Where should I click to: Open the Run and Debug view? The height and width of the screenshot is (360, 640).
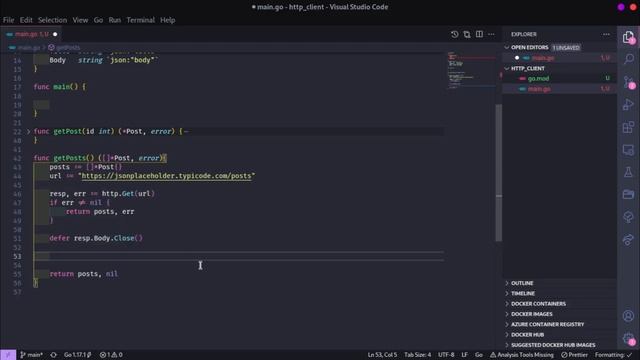click(x=628, y=104)
